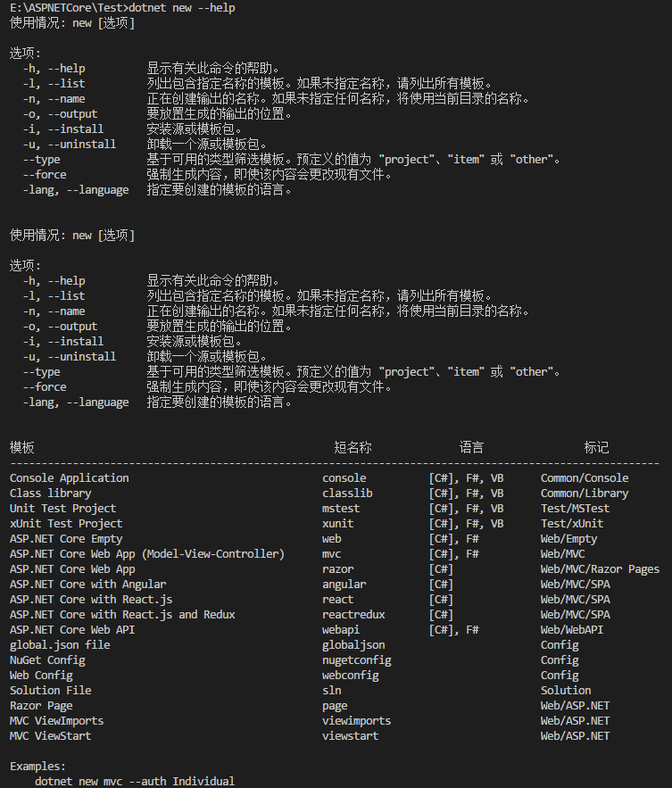Click the second '-u, --uninstall' option
This screenshot has width=672, height=788.
70,357
